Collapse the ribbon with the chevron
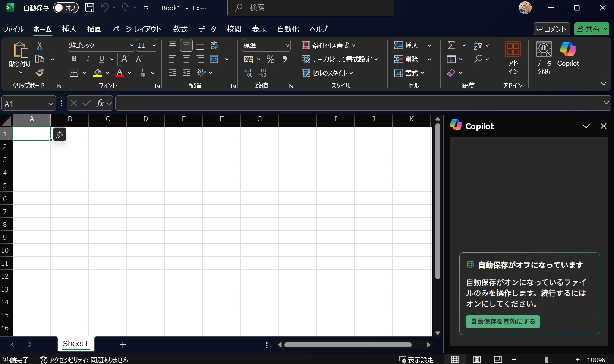 point(604,84)
